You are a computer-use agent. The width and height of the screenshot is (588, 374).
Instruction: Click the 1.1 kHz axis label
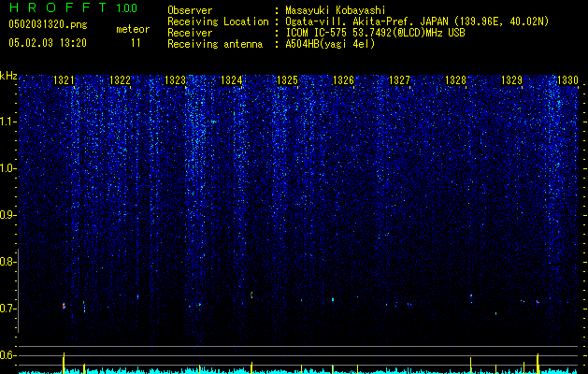coord(8,122)
